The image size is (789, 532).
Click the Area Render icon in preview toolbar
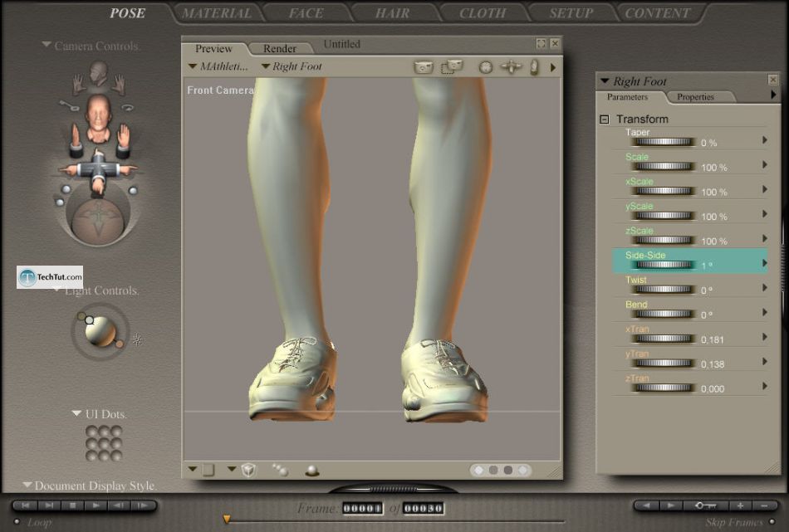(452, 66)
